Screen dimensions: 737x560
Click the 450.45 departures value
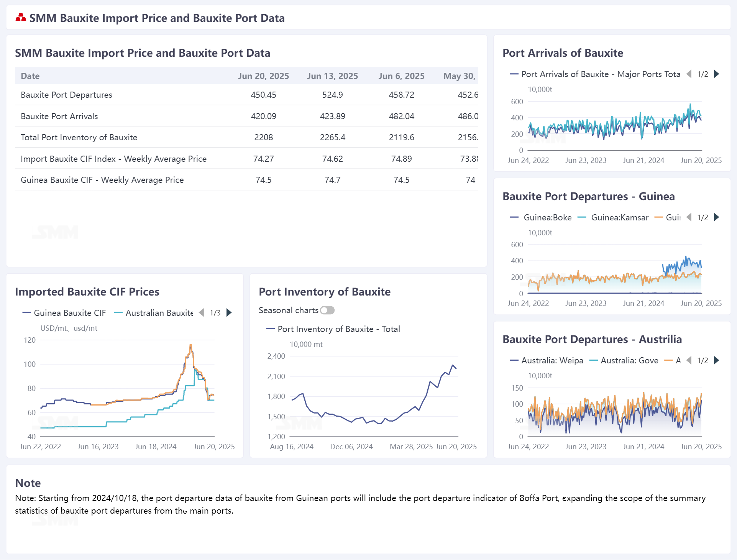[x=263, y=95]
